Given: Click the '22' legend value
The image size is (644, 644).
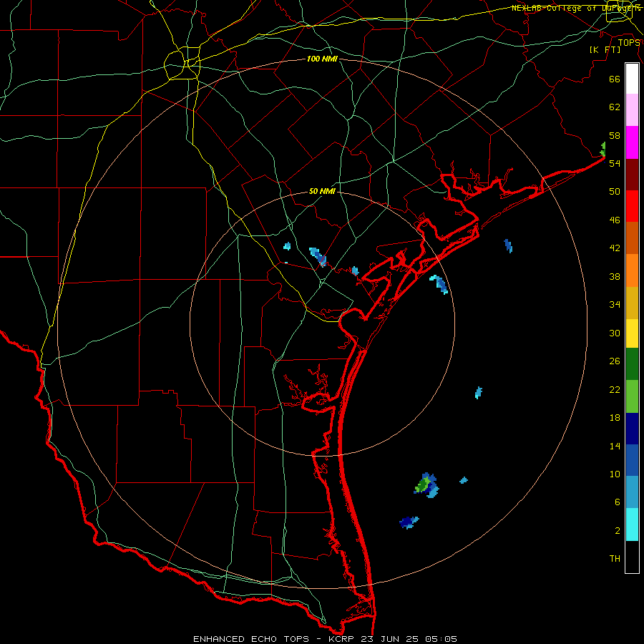Looking at the screenshot, I should [x=615, y=389].
